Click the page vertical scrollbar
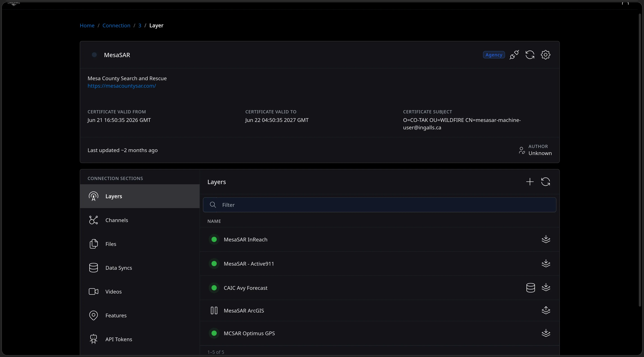Viewport: 644px width, 357px height. 640,160
